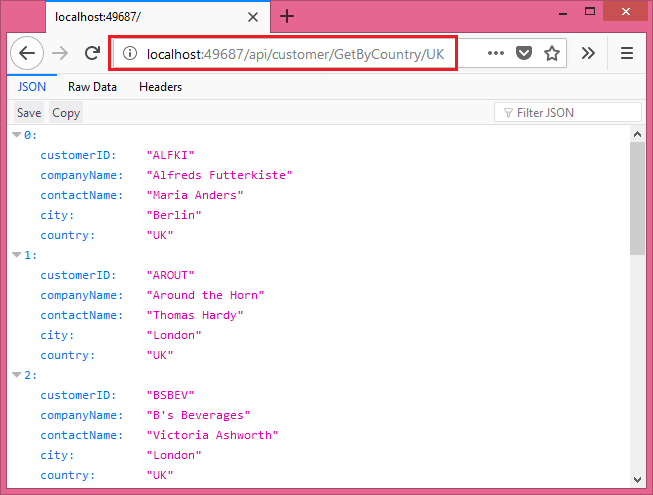653x495 pixels.
Task: Open the Firefox hamburger menu
Action: pos(627,53)
